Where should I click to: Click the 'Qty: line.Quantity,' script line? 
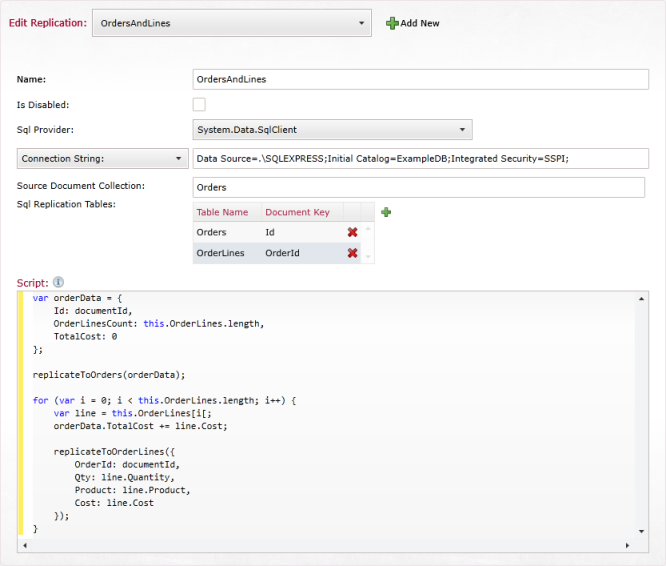click(x=124, y=477)
